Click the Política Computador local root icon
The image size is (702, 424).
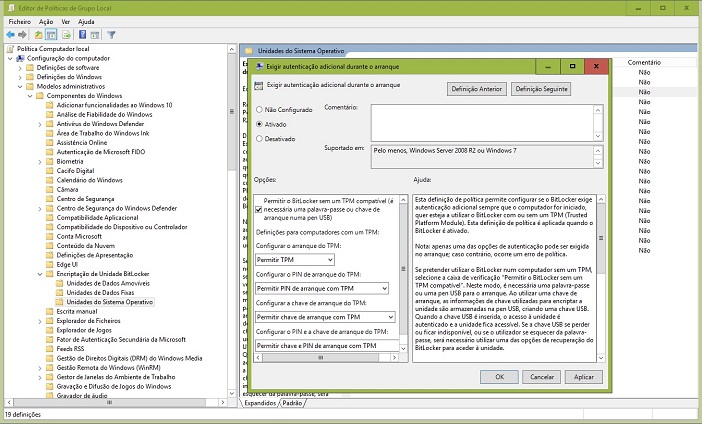point(11,49)
